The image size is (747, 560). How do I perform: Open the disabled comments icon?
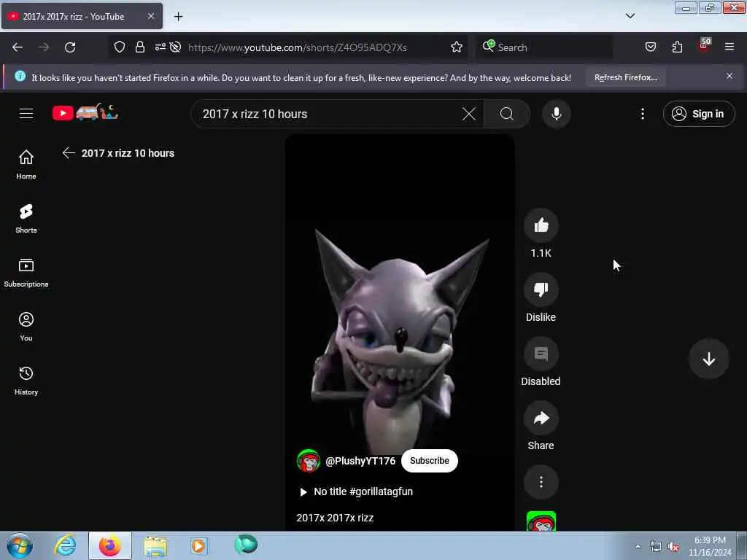pos(541,354)
